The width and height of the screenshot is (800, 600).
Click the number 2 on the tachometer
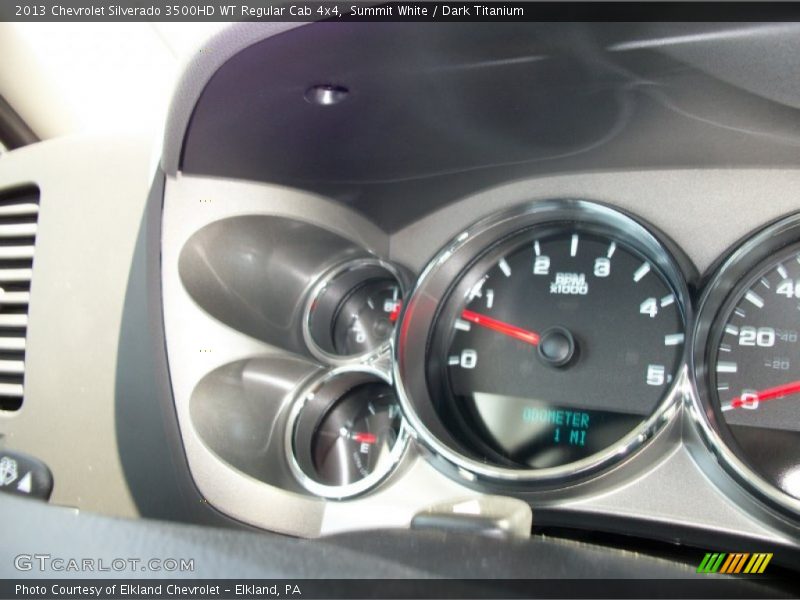click(541, 266)
